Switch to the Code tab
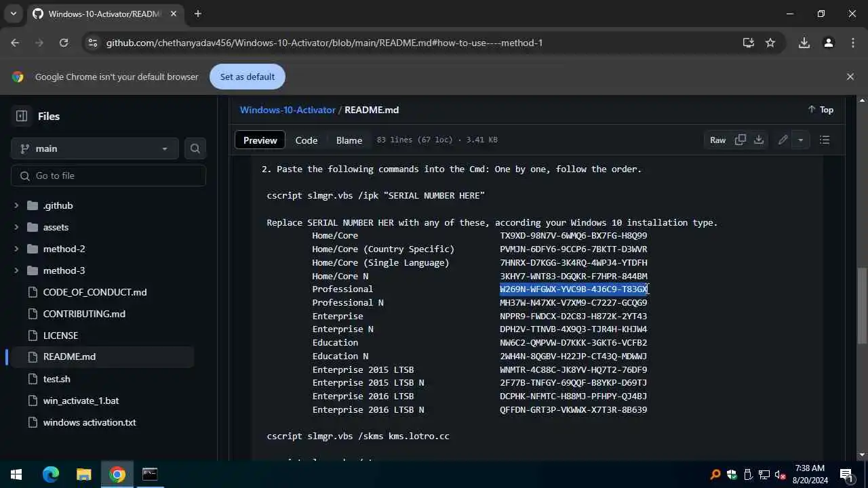This screenshot has height=488, width=868. pyautogui.click(x=307, y=140)
